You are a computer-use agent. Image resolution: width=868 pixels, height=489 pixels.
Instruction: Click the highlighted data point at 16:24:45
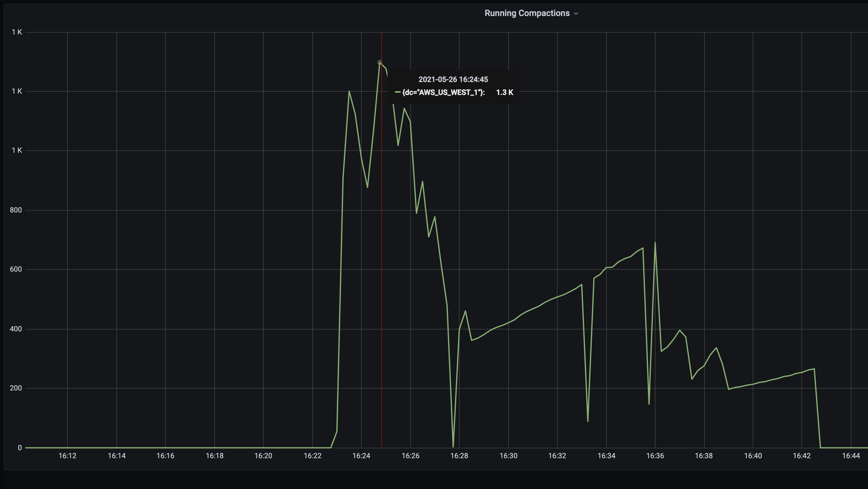(x=379, y=62)
